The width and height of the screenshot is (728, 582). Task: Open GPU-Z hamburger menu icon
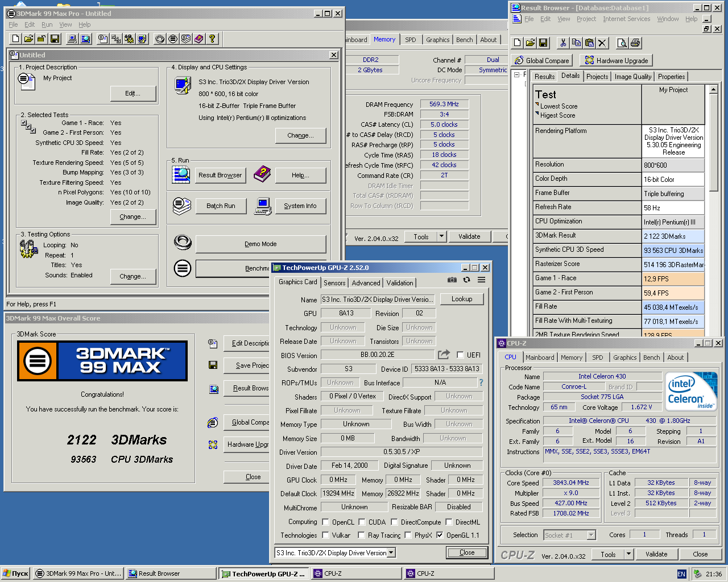click(481, 280)
